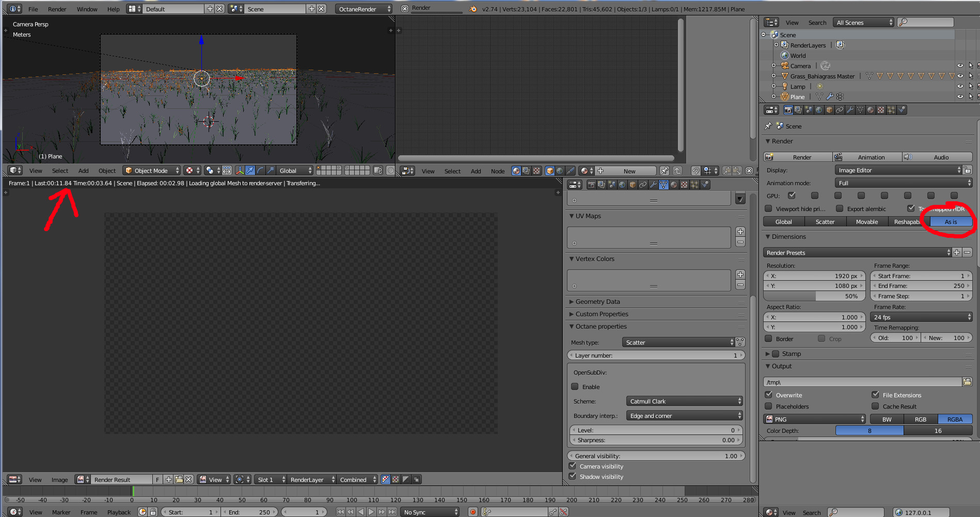Open the World properties tab (globe icon)
The width and height of the screenshot is (980, 517).
pos(819,110)
